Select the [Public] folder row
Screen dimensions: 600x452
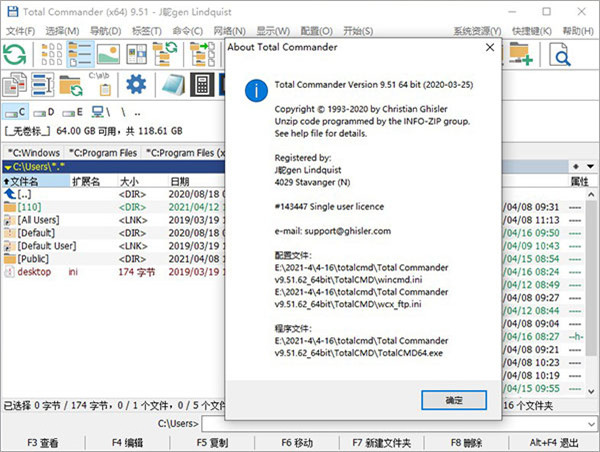(114, 259)
